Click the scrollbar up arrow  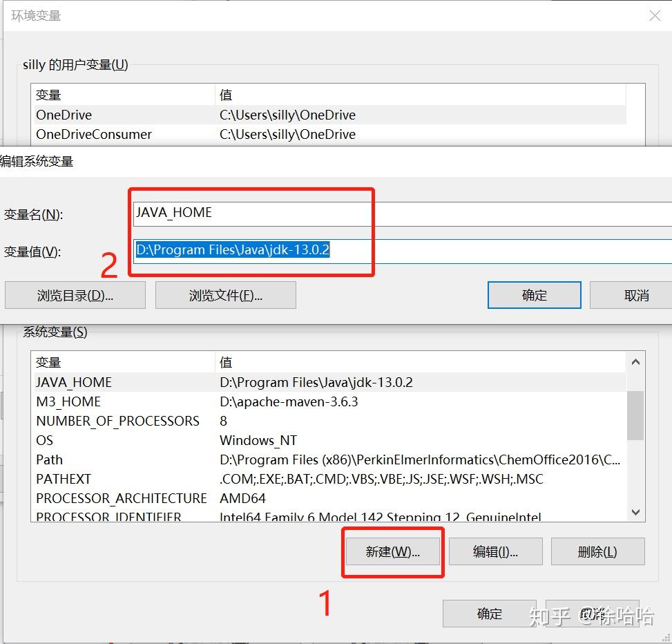pos(635,361)
